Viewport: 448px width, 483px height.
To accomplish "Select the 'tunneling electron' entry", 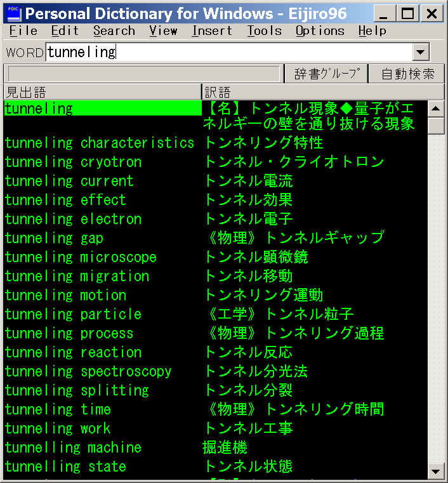I will 73,220.
